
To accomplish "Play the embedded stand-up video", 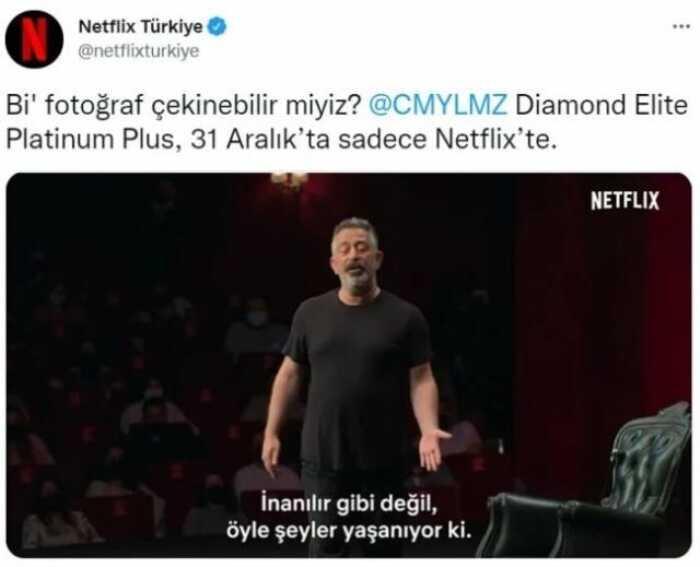I will click(349, 365).
